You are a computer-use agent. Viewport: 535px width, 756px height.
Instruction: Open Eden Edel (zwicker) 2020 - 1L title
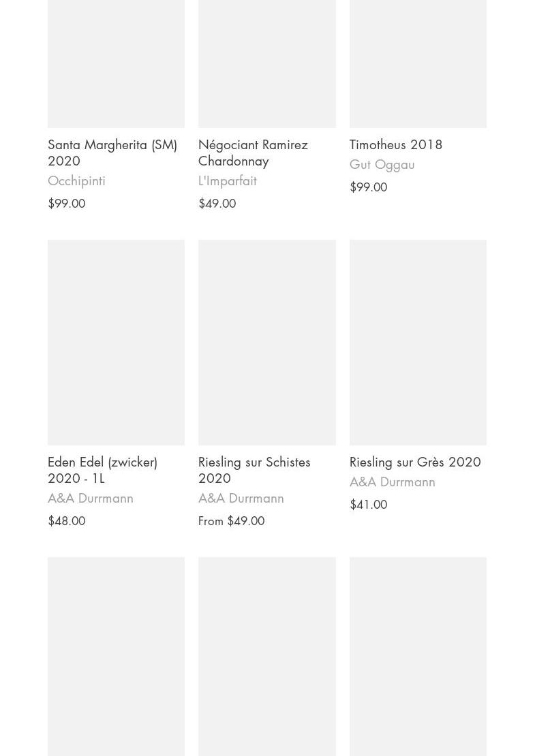(x=102, y=470)
